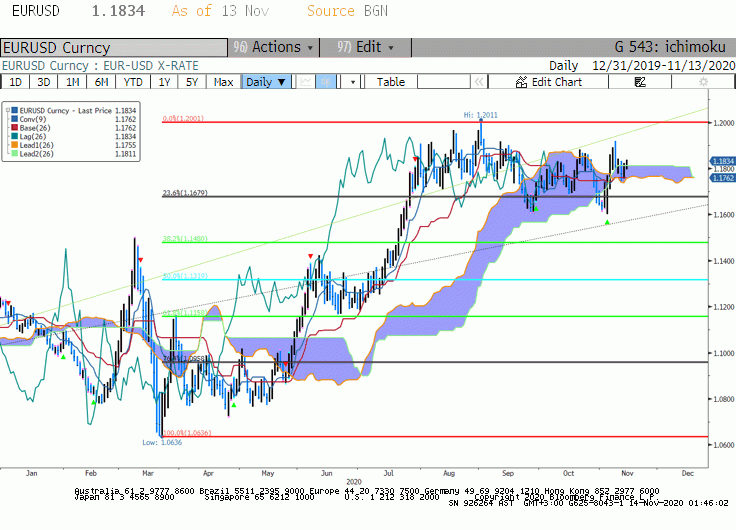This screenshot has width=736, height=530.
Task: Click the double-left chevron collapse icon
Action: [479, 82]
